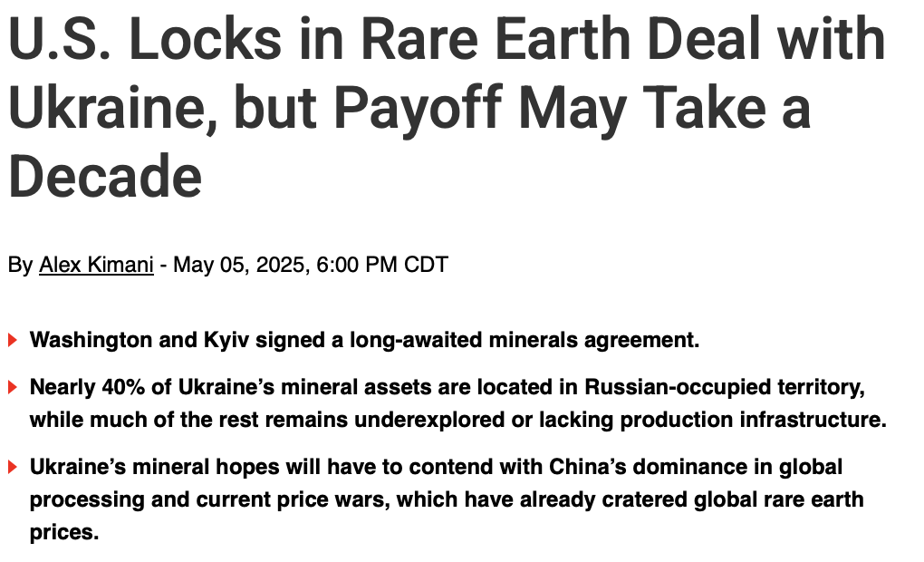This screenshot has height=562, width=924.
Task: Click the red arrow beside the Nearly 40% bullet
Action: pyautogui.click(x=13, y=387)
